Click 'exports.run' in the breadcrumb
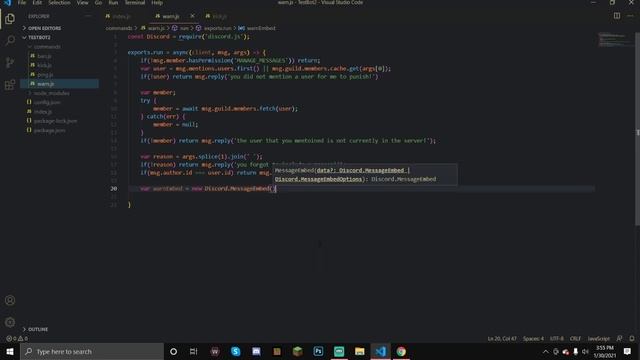 [218, 28]
